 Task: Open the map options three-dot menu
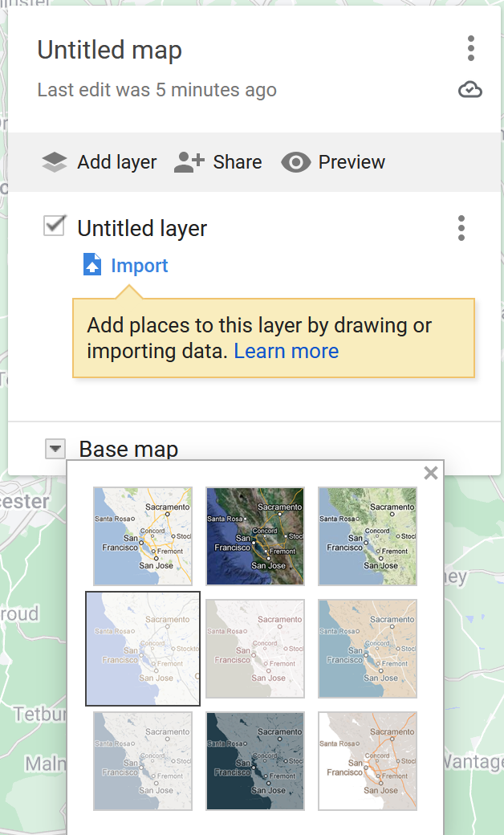click(471, 49)
